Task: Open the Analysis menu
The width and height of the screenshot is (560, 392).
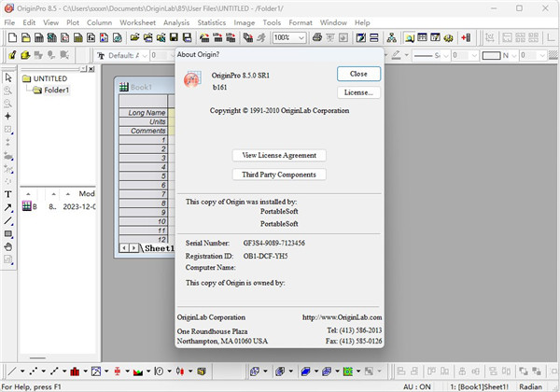Action: click(176, 21)
